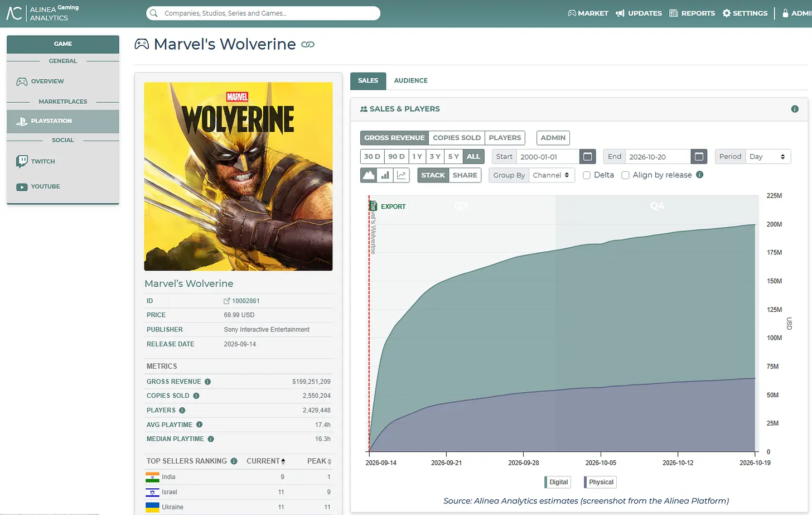812x515 pixels.
Task: Show info for Top Sellers Ranking
Action: pyautogui.click(x=234, y=461)
